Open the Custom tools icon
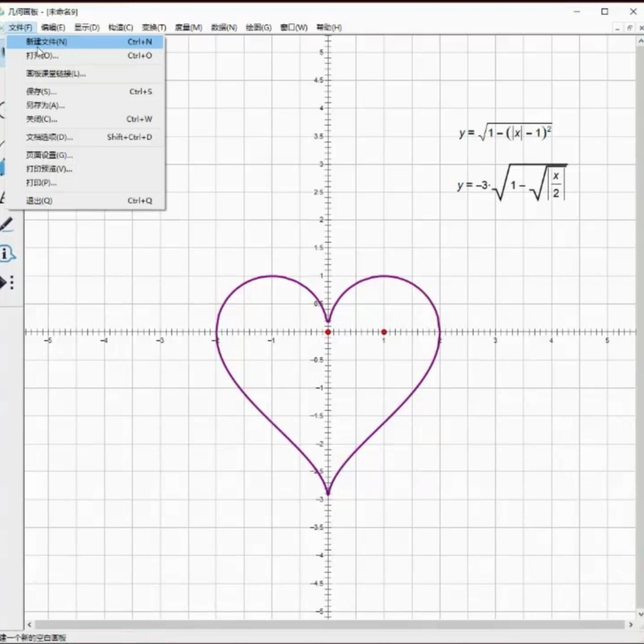Viewport: 644px width, 644px height. point(6,282)
